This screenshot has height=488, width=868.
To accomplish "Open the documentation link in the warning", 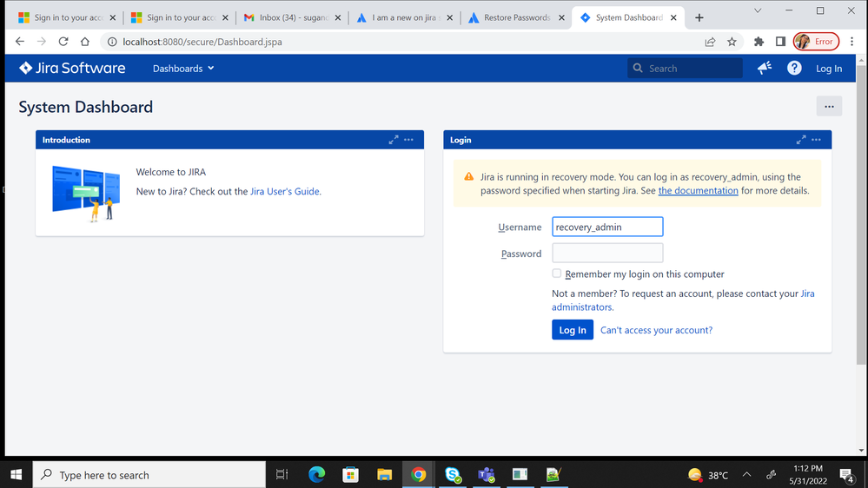I will (698, 190).
